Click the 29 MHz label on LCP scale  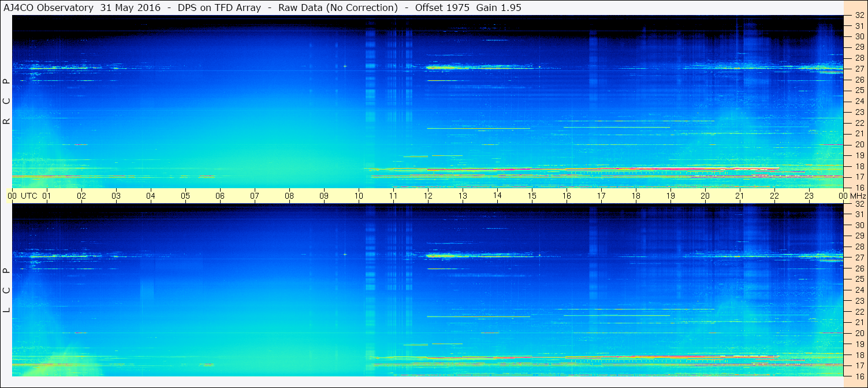tap(859, 236)
